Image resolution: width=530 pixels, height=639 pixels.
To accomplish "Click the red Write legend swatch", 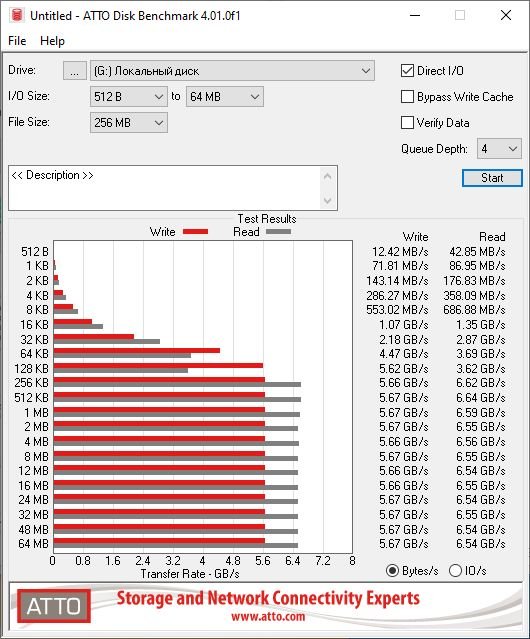I will (196, 231).
